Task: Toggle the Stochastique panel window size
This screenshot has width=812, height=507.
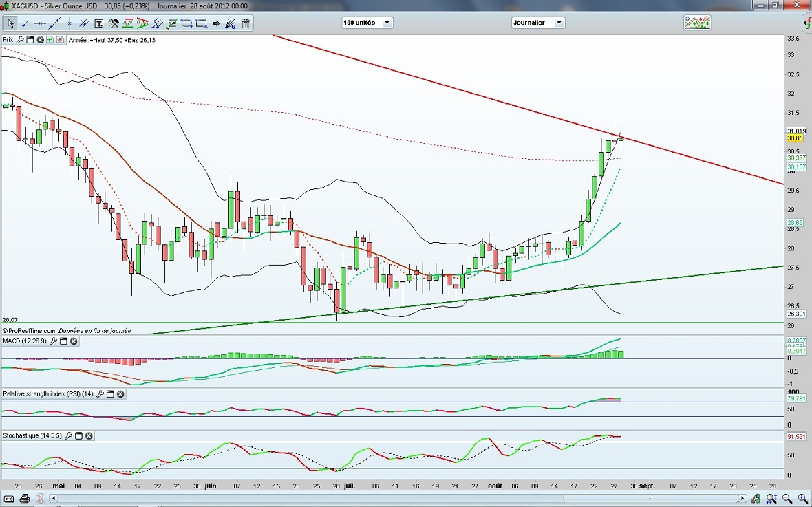Action: (78, 436)
